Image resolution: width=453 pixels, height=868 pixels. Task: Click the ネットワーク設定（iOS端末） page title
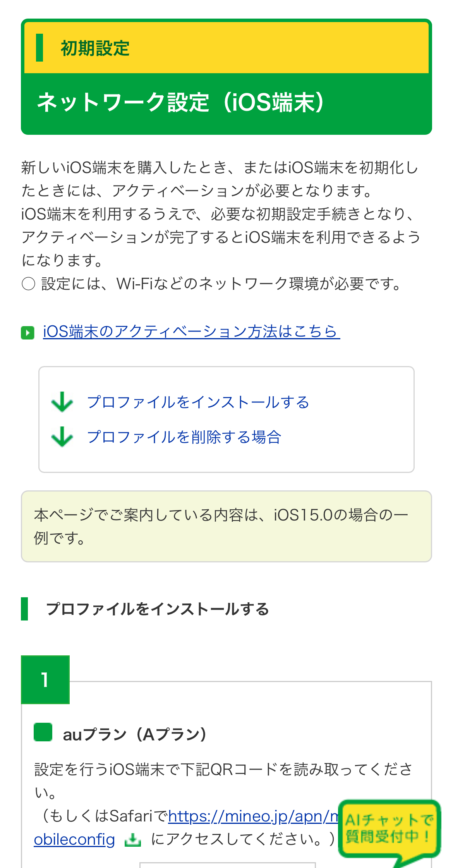coord(181,103)
